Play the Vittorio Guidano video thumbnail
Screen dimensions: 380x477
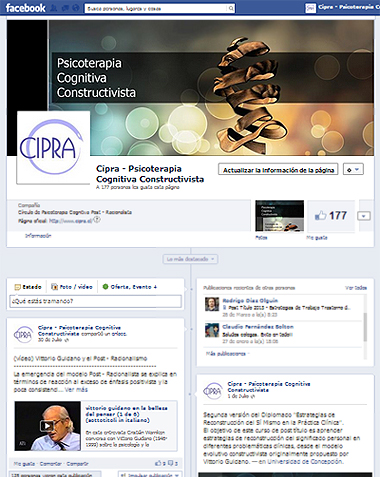pos(47,426)
